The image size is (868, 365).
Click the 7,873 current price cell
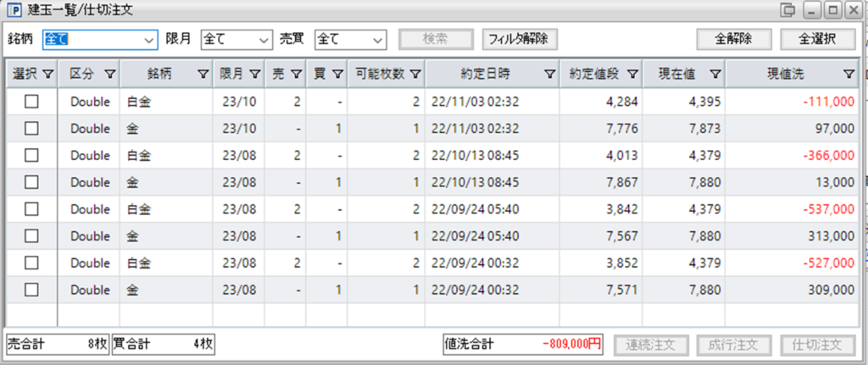point(684,129)
